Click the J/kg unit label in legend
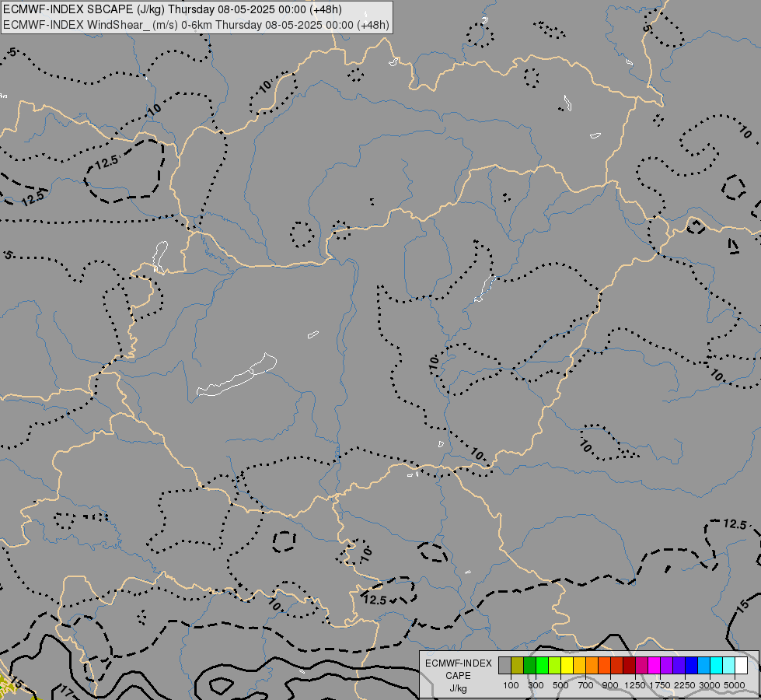 point(458,689)
